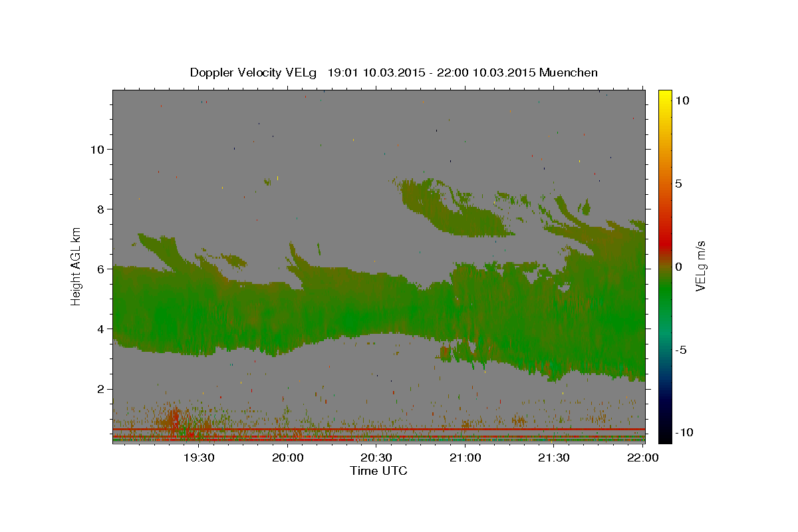Viewport: 798px width, 532px height.
Task: Click the yellow top of the velocity colorbar
Action: pos(665,94)
